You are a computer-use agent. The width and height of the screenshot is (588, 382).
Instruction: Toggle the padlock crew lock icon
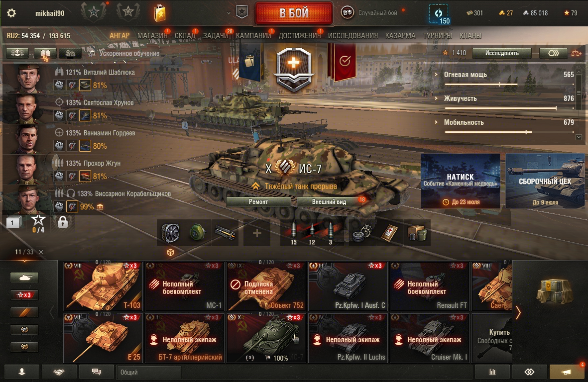click(63, 222)
